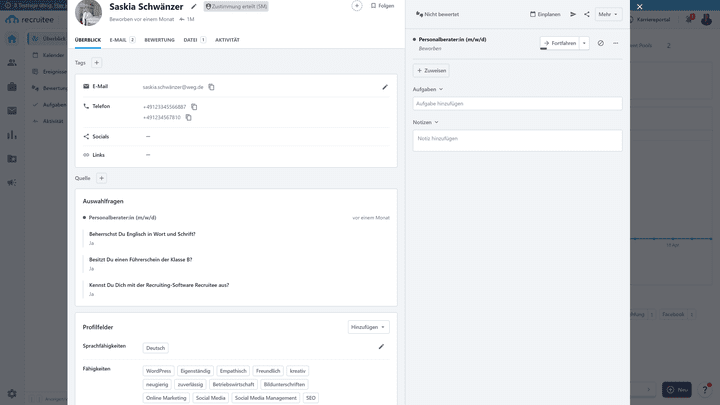720x405 pixels.
Task: Close the candidate panel with X
Action: coord(640,6)
